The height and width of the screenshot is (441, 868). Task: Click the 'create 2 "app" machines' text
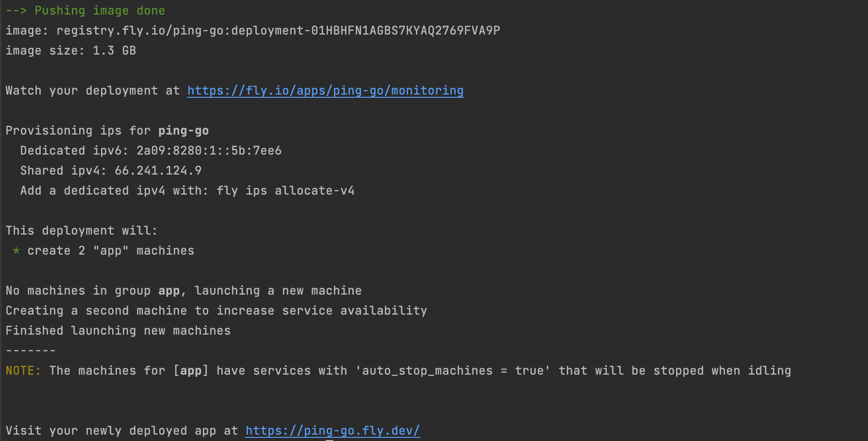coord(111,251)
